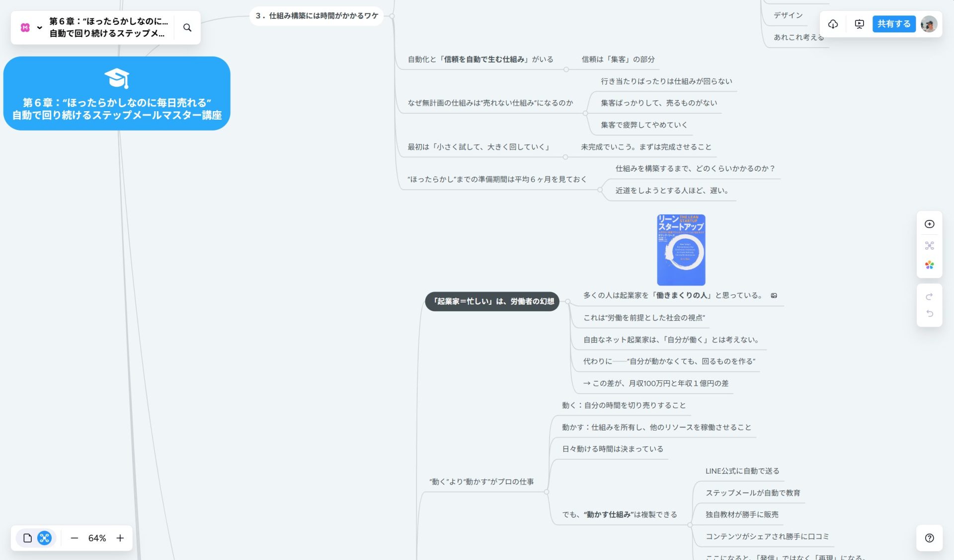
Task: Select この差が、月収100万円と年収１億円の差 node
Action: [655, 383]
